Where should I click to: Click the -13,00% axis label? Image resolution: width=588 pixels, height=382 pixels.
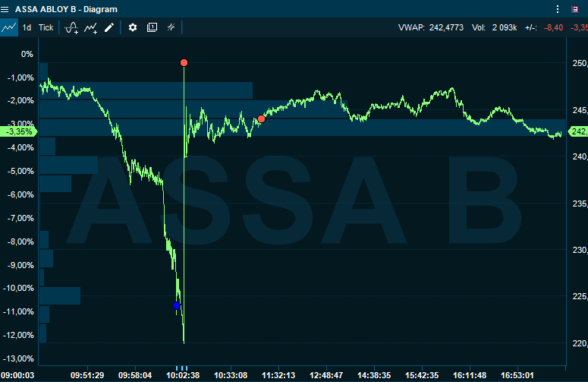click(x=18, y=358)
